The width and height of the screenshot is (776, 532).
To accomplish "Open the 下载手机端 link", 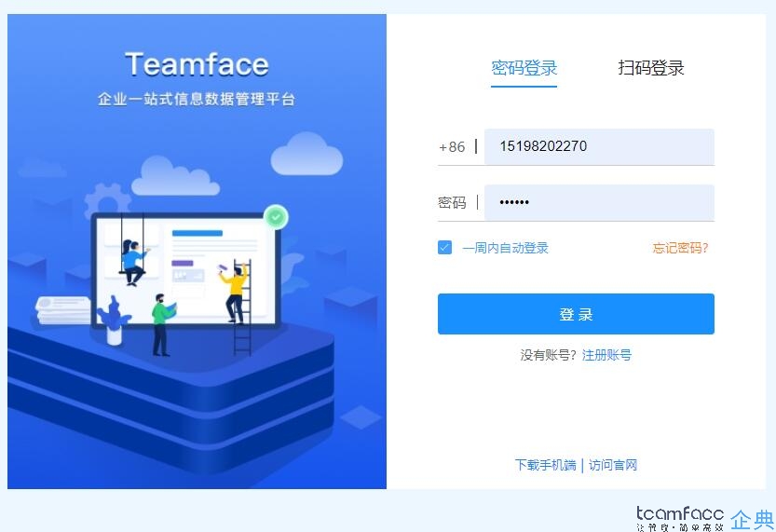I will pos(545,465).
